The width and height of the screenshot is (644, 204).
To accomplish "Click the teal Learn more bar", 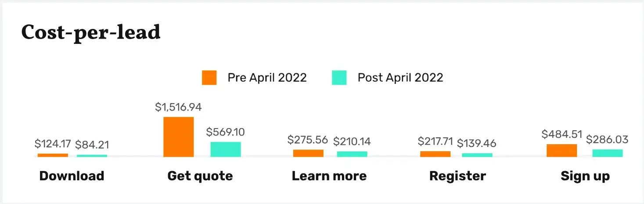I will click(352, 154).
